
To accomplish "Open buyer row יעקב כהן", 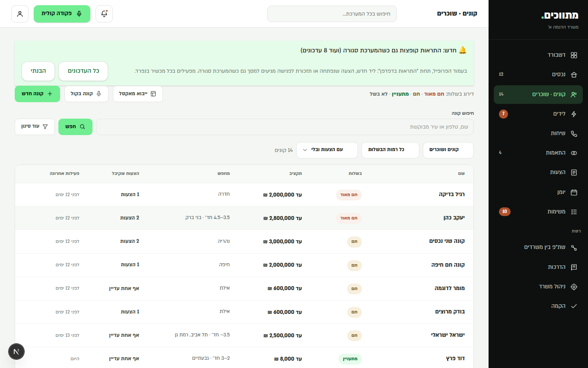I will coord(244,218).
